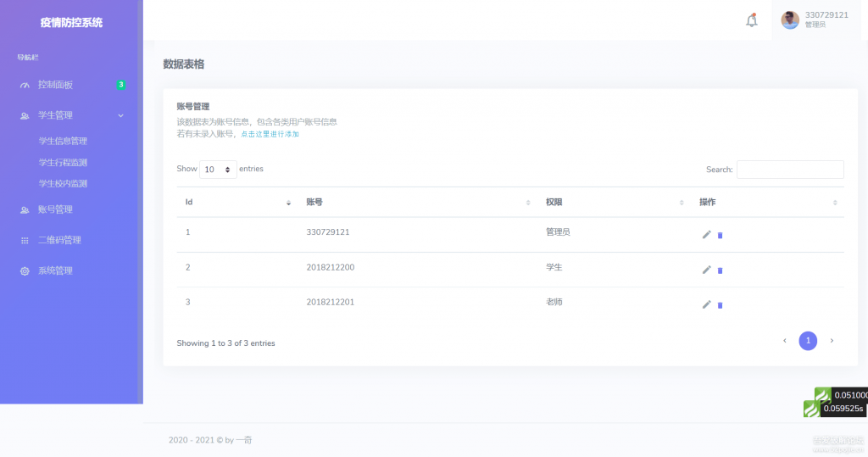Viewport: 868px width, 457px height.
Task: Click Showing 1 to 3 of 3 entries
Action: 225,343
